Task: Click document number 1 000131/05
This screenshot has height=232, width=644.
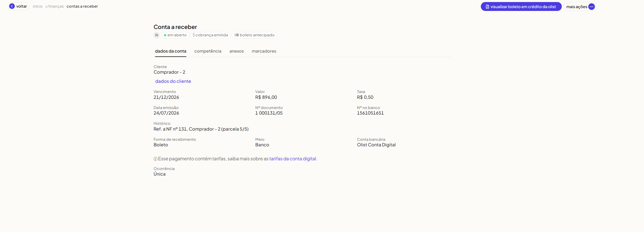Action: click(269, 113)
